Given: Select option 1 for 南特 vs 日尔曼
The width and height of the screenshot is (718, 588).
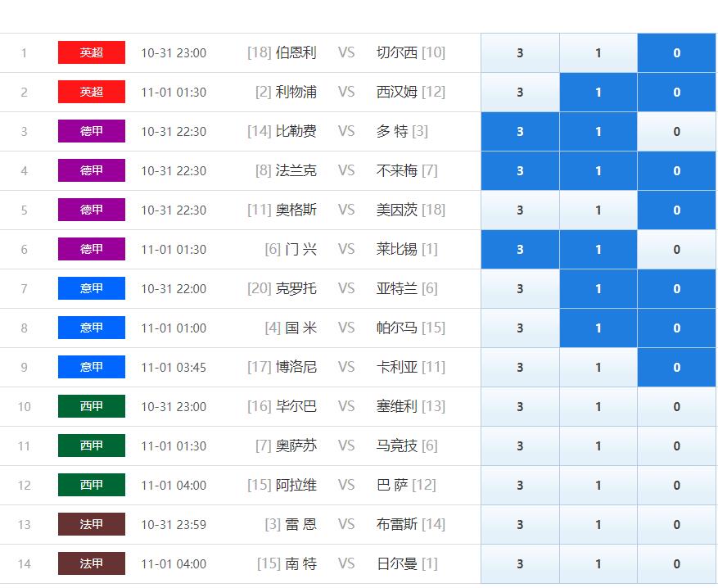Looking at the screenshot, I should [x=598, y=564].
